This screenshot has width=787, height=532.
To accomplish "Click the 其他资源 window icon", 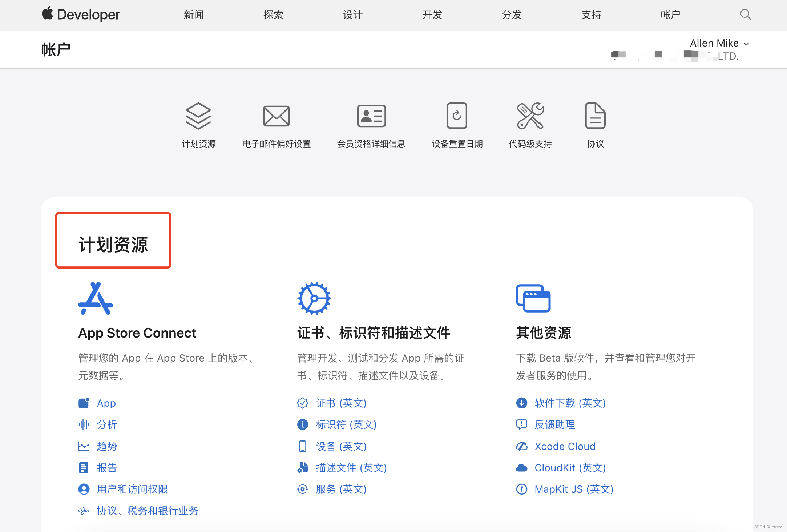I will [533, 298].
